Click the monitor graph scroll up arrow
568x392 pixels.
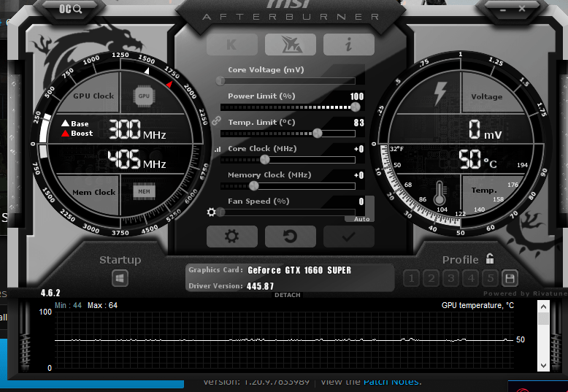[543, 307]
